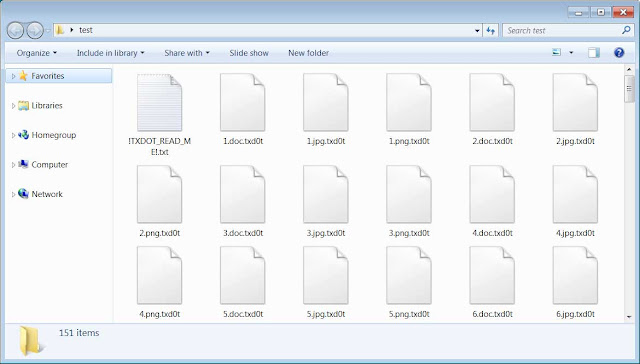Image resolution: width=640 pixels, height=364 pixels.
Task: Expand the Libraries tree node
Action: pyautogui.click(x=13, y=106)
